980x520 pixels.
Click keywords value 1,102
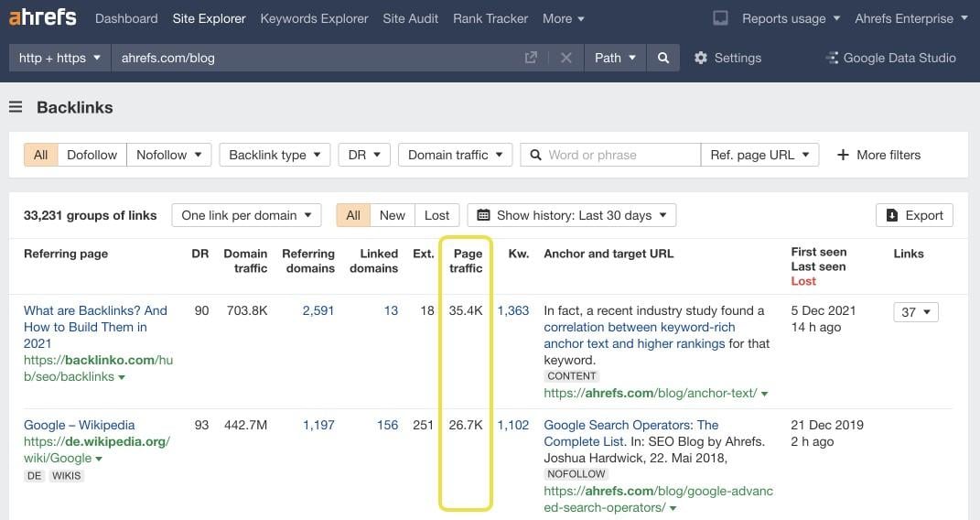pos(513,425)
